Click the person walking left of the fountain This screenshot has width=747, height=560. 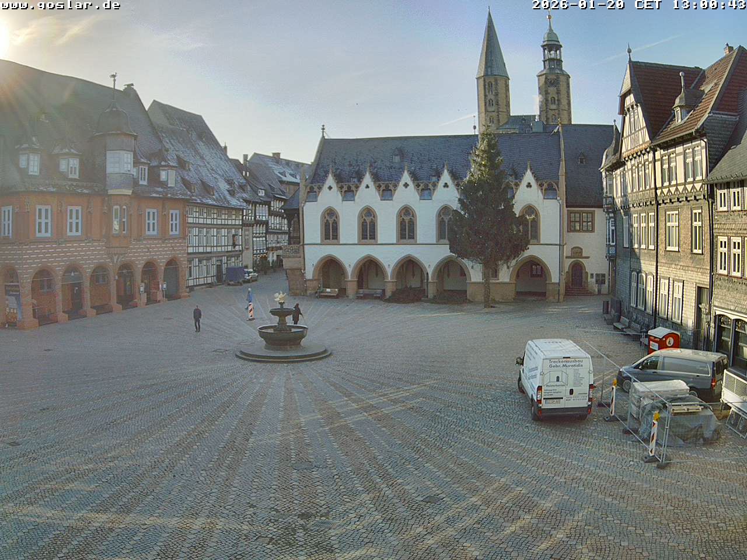(197, 318)
